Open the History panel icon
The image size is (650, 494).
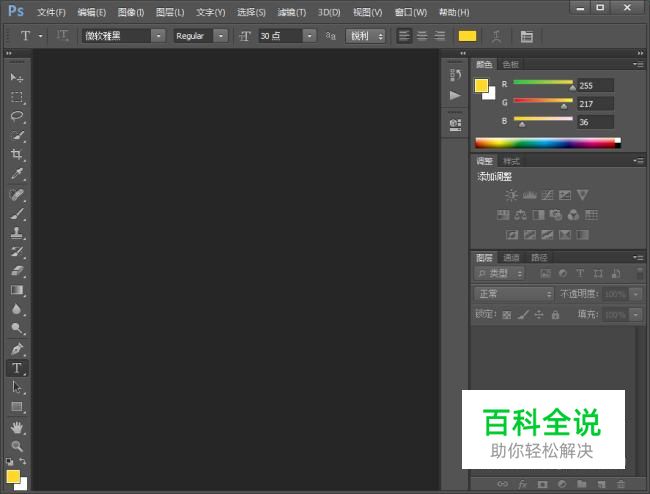(x=455, y=74)
